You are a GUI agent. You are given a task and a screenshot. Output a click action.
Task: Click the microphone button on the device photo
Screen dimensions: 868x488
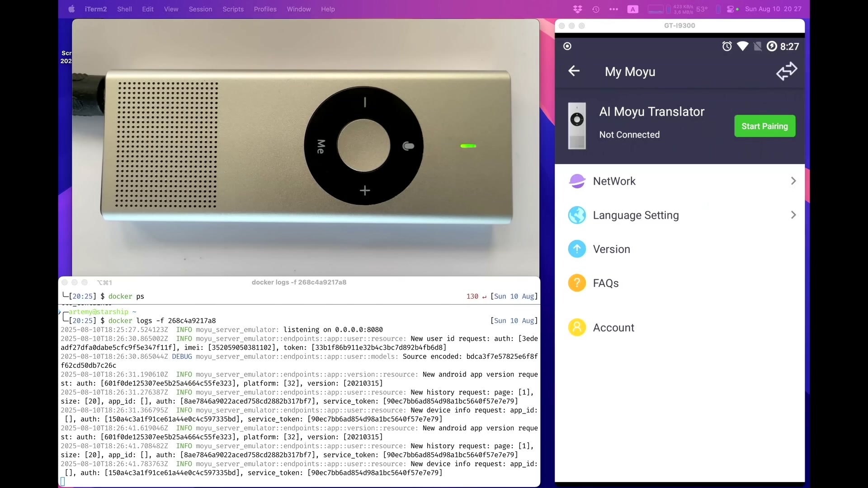(408, 146)
